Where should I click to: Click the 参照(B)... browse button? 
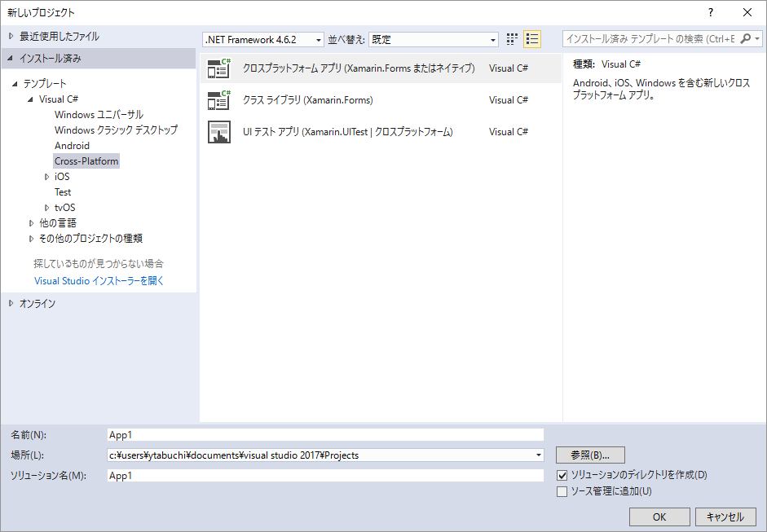(x=590, y=455)
